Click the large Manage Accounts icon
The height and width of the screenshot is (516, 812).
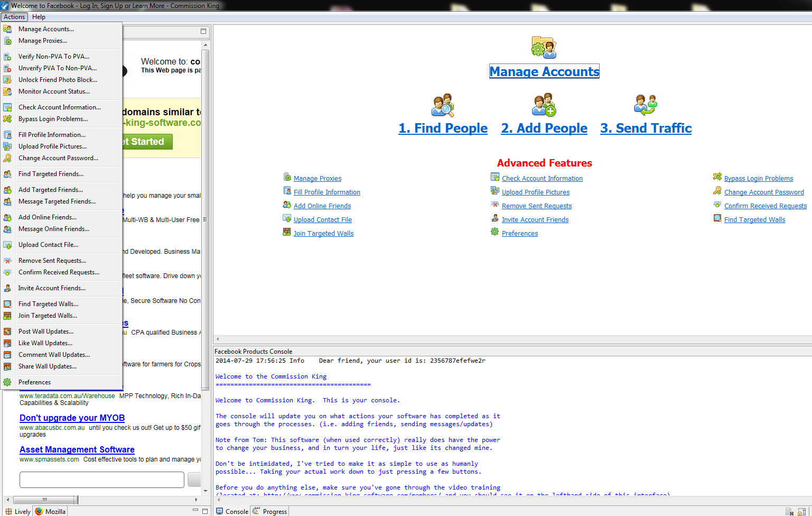tap(544, 47)
